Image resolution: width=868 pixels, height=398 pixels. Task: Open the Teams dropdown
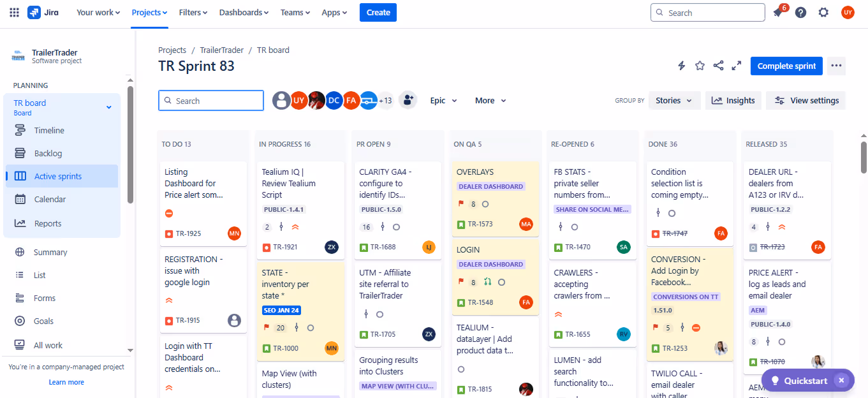click(295, 12)
